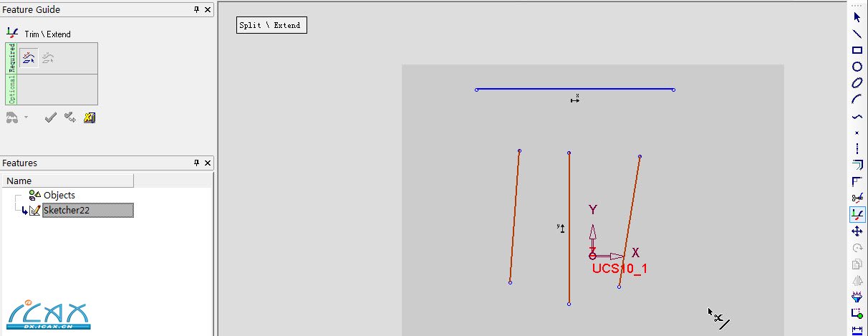Select the Offset tool in sketcher toolbar
The image size is (868, 336).
pyautogui.click(x=857, y=165)
